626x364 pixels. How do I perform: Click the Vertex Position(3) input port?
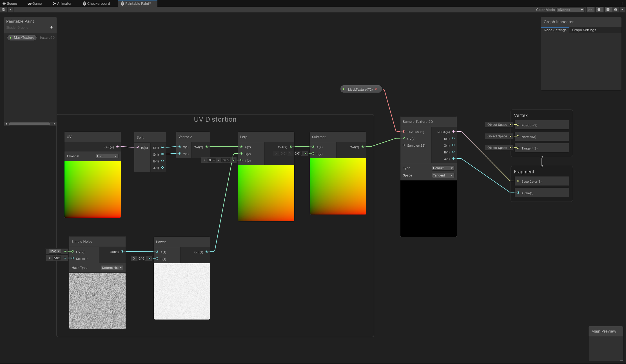pos(518,125)
